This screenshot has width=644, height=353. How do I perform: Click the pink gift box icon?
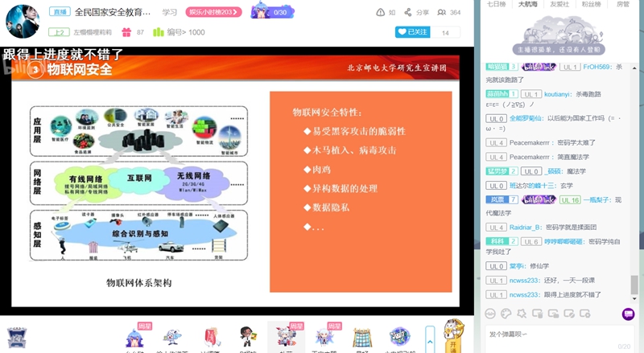(126, 32)
